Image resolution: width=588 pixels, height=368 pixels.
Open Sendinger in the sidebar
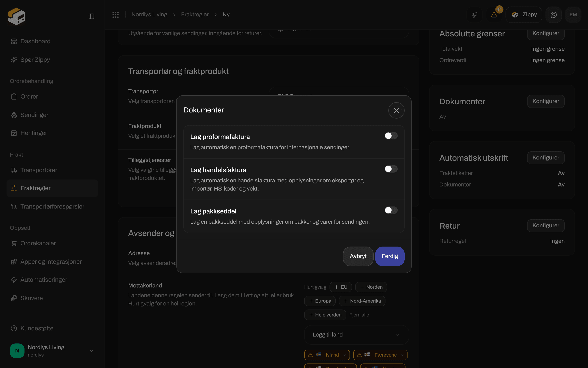tap(52, 115)
